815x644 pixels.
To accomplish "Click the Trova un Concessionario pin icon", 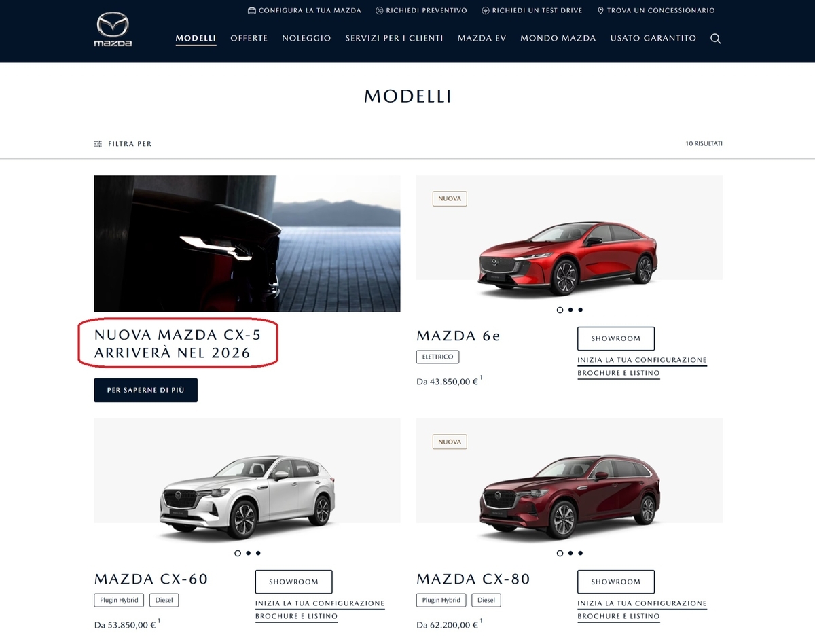I will [600, 11].
